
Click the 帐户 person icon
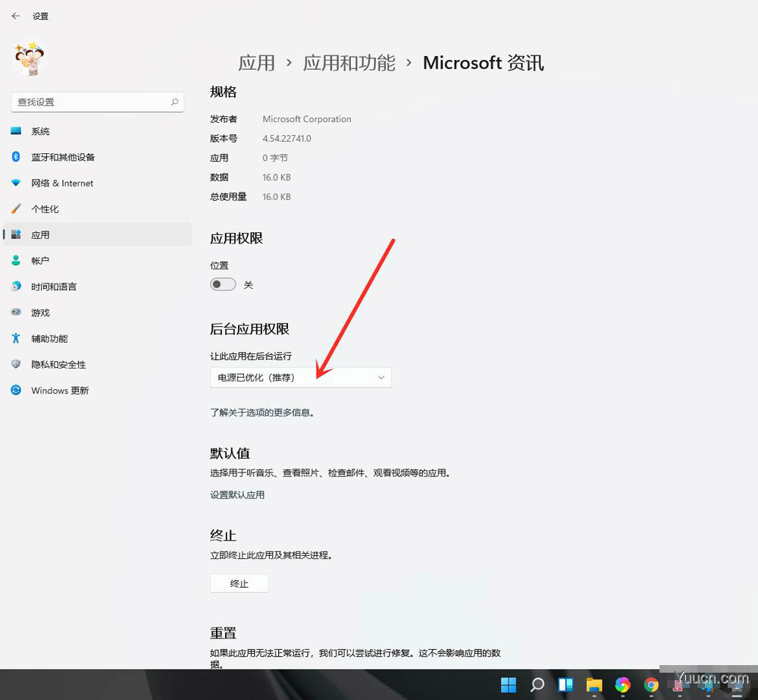tap(16, 260)
